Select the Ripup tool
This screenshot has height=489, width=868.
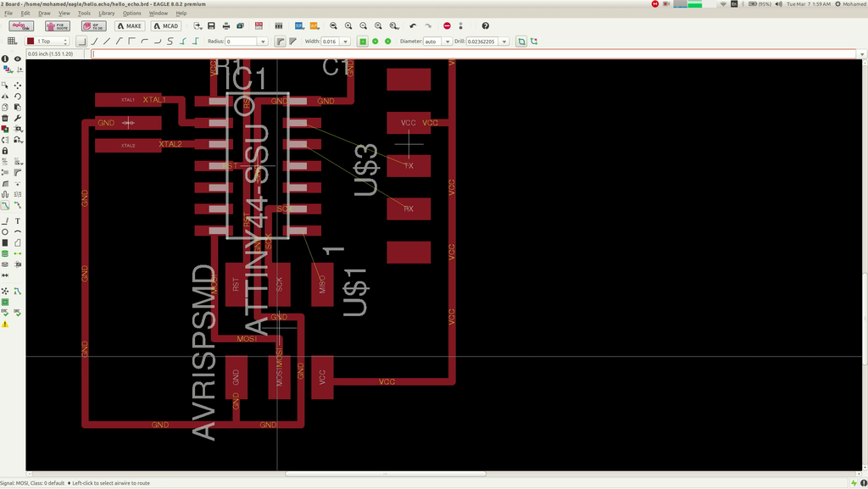tap(18, 205)
